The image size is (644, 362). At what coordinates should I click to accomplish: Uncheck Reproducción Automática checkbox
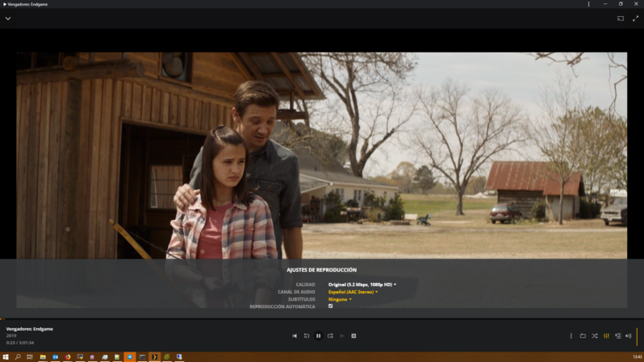(330, 306)
